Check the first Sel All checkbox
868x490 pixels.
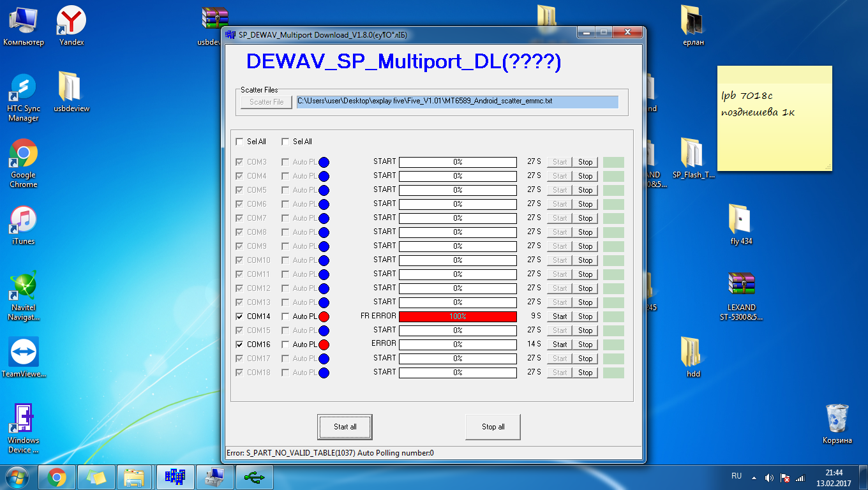239,142
